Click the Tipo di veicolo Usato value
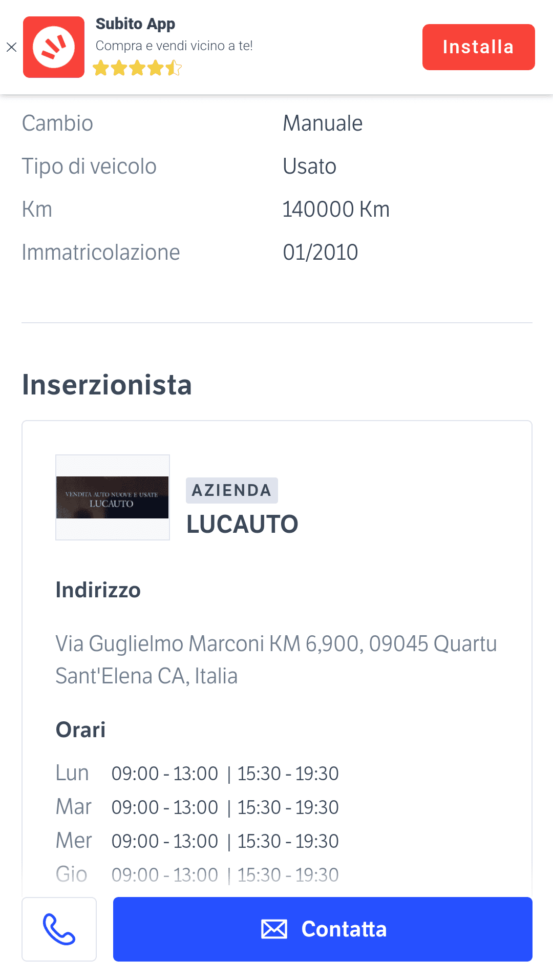Image resolution: width=553 pixels, height=980 pixels. tap(309, 166)
